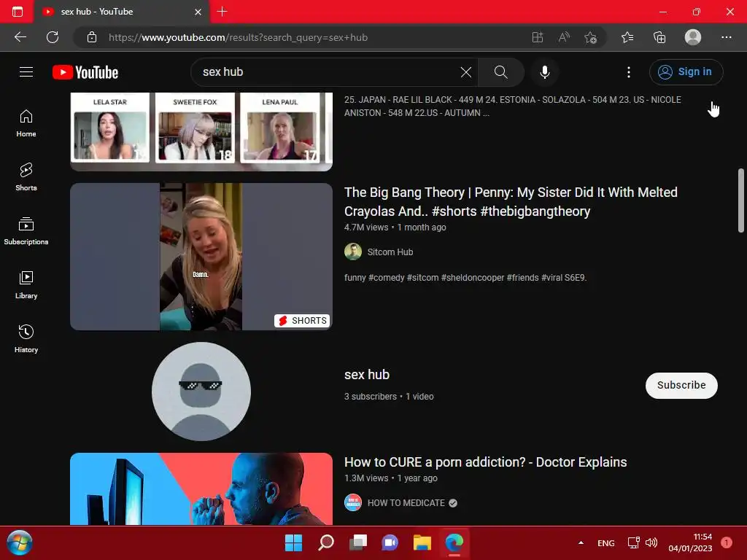Viewport: 747px width, 560px height.
Task: Click the address bar URL
Action: click(x=238, y=37)
